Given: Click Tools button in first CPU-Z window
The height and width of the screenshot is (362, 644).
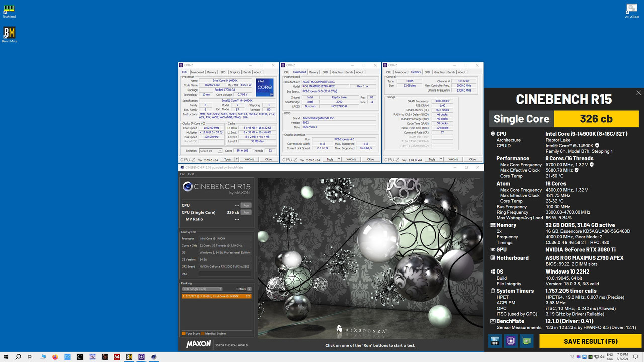Looking at the screenshot, I should click(x=227, y=159).
